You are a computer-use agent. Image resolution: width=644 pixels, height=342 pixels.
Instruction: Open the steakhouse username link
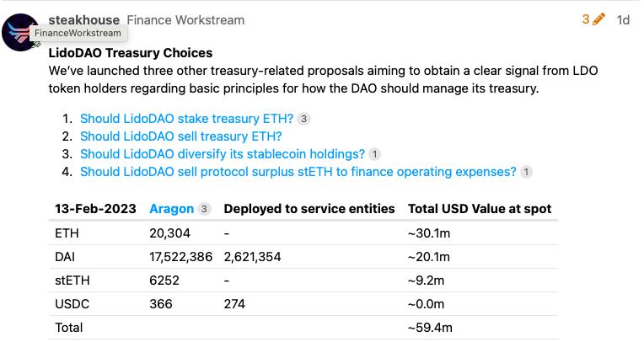[x=83, y=19]
